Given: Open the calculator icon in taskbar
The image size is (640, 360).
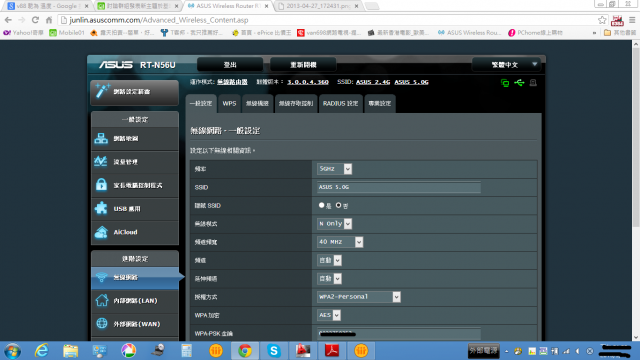Looking at the screenshot, I should point(187,351).
